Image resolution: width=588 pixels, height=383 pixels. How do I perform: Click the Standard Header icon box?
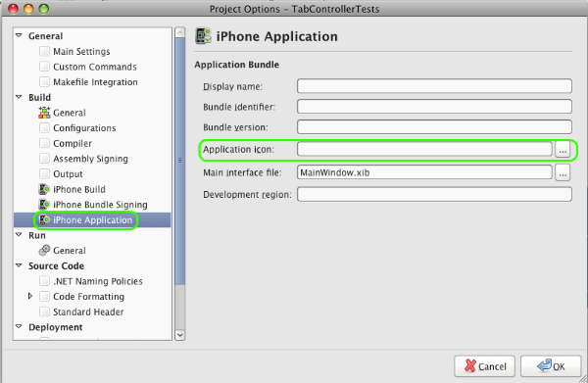44,311
